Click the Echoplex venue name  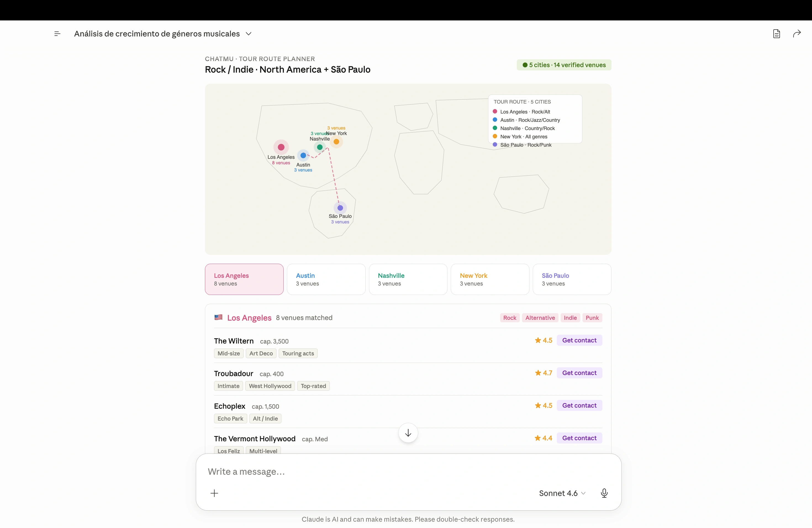coord(230,406)
